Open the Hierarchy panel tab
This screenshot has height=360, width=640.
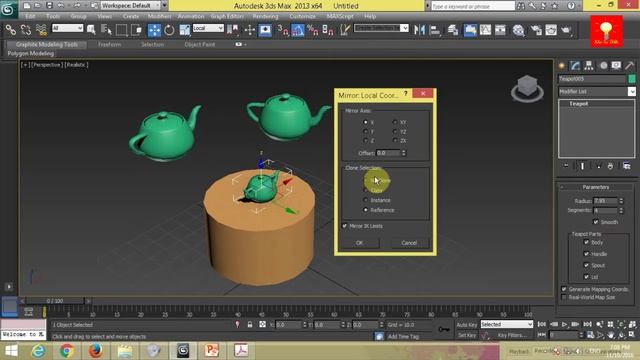click(589, 65)
